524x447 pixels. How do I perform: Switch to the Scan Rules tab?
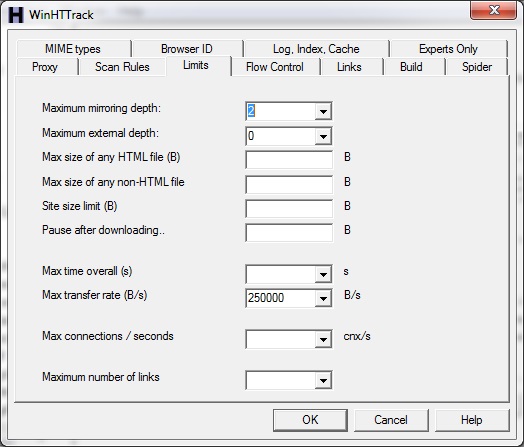122,67
